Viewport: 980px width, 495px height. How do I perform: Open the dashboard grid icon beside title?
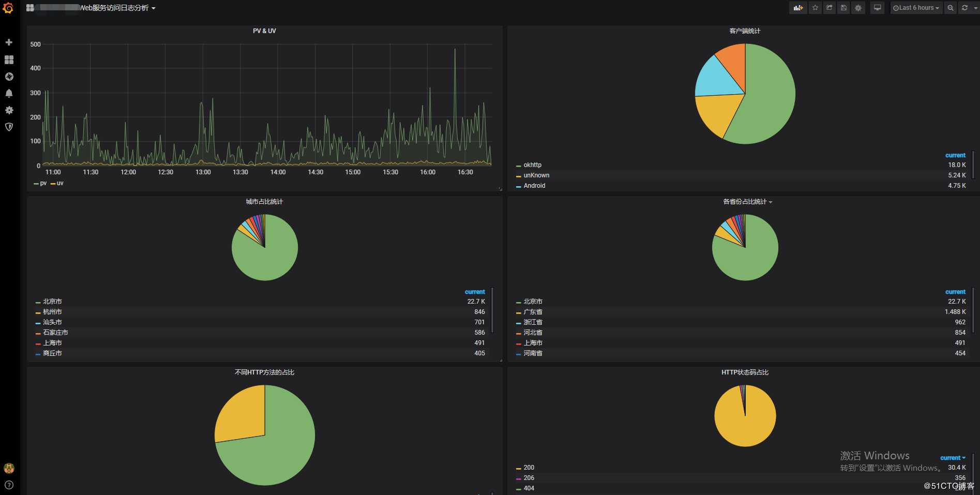[x=30, y=8]
